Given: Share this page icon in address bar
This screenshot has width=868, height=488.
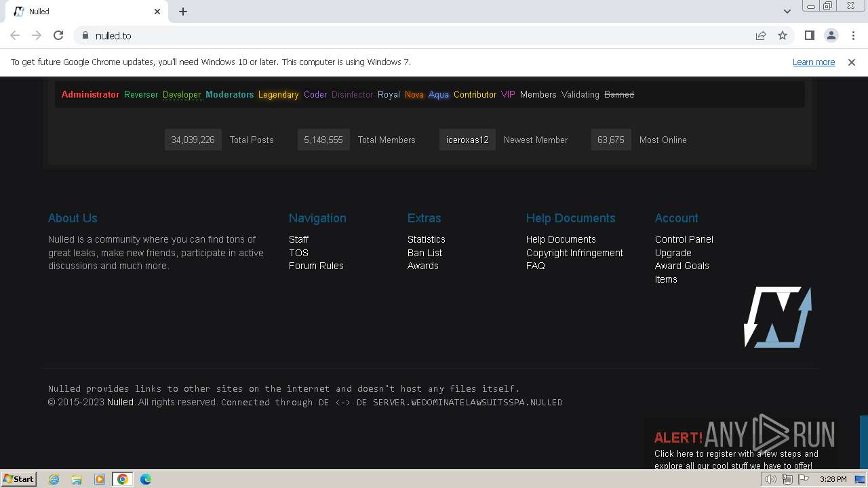Looking at the screenshot, I should (761, 35).
